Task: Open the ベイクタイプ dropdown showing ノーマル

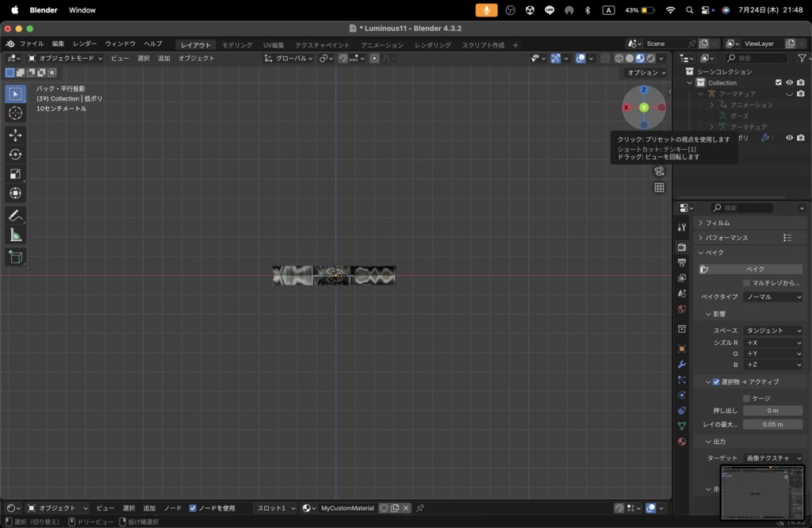Action: (x=772, y=297)
